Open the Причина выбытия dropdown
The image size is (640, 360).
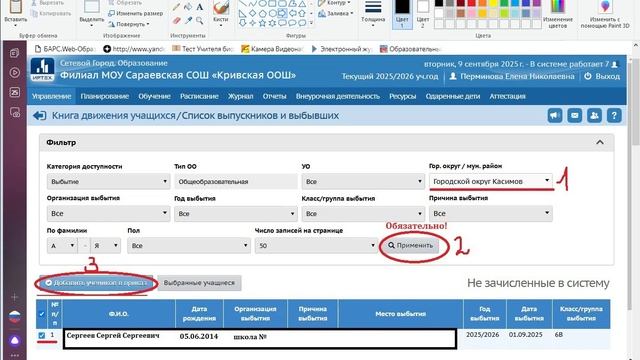(491, 213)
